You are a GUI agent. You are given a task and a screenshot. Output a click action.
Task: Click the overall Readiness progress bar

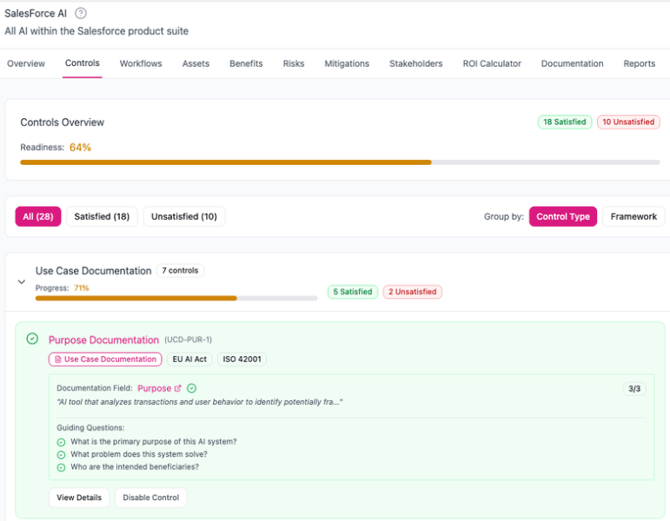click(340, 162)
